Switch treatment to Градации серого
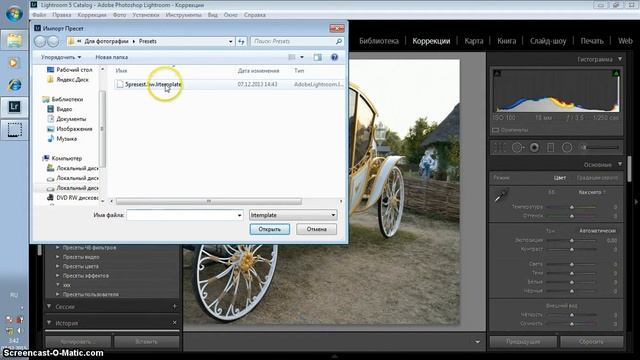The height and width of the screenshot is (360, 640). pyautogui.click(x=597, y=178)
